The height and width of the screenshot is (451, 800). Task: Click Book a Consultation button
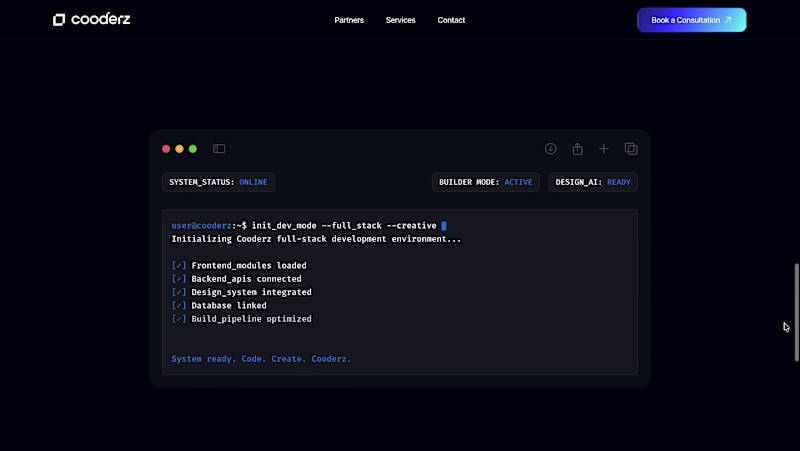coord(691,20)
